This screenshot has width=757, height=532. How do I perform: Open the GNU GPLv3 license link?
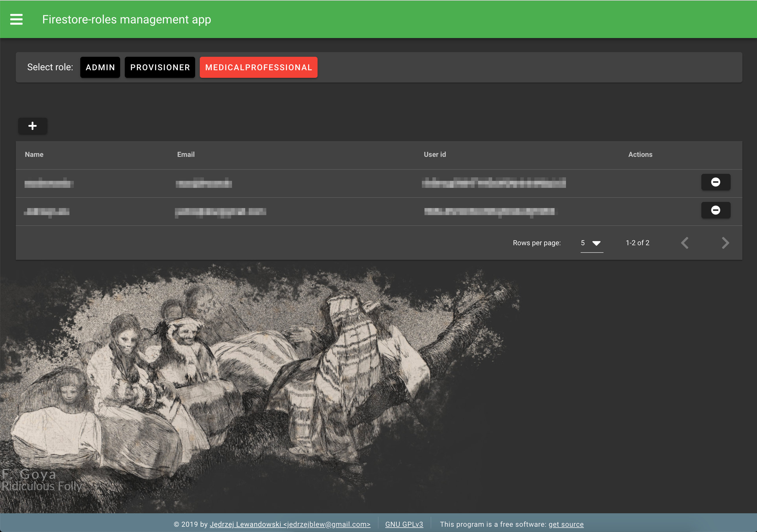click(x=404, y=524)
